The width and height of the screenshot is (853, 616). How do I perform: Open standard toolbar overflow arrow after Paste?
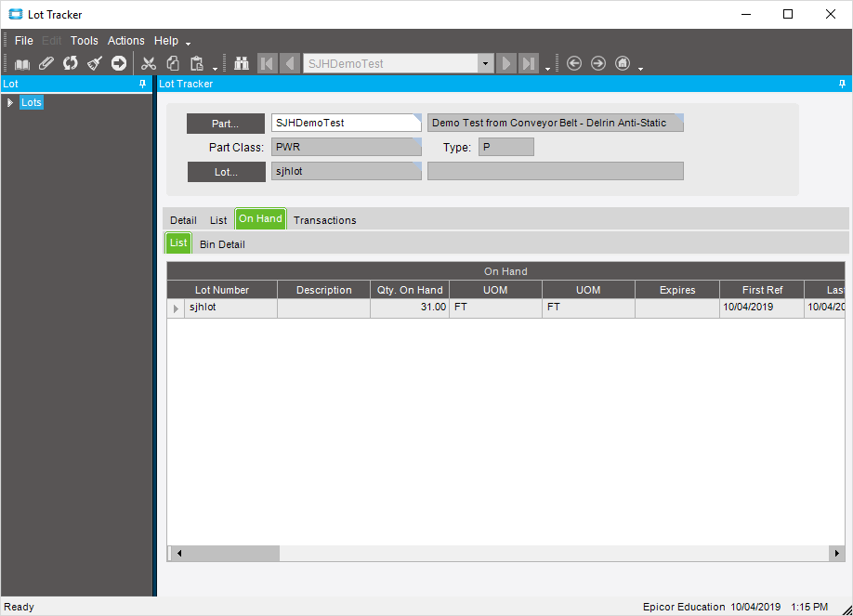(215, 69)
